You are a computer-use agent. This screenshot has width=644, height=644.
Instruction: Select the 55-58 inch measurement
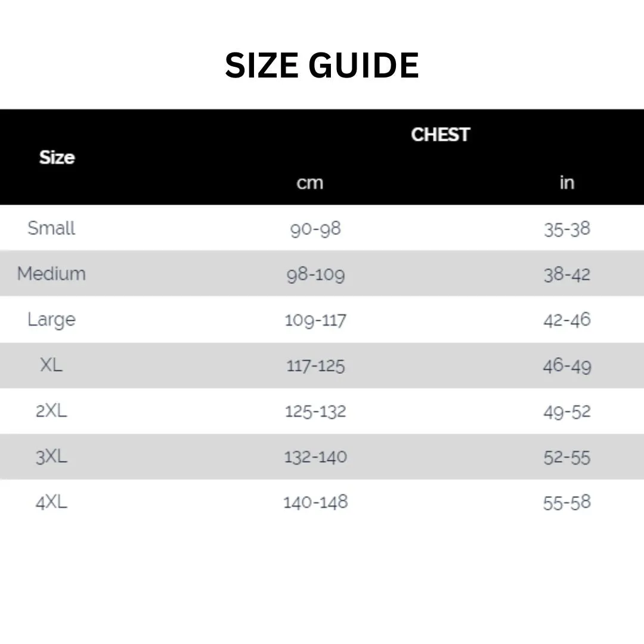pos(567,502)
